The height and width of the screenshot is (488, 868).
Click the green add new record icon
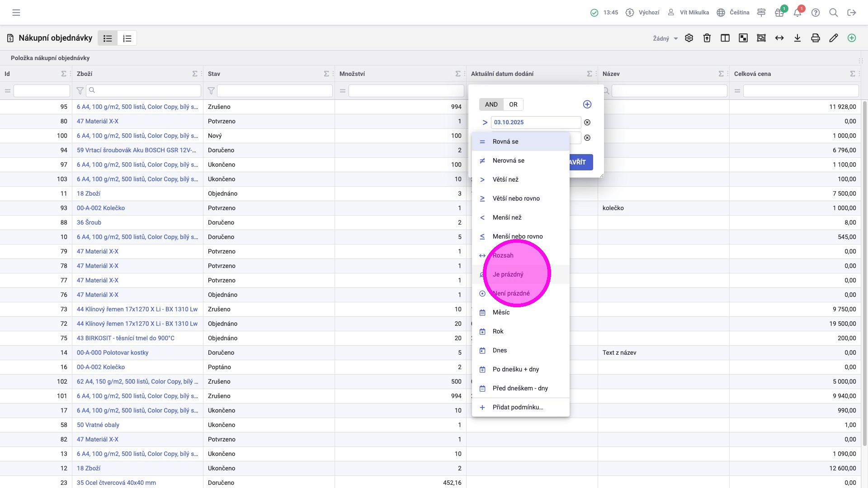[852, 38]
